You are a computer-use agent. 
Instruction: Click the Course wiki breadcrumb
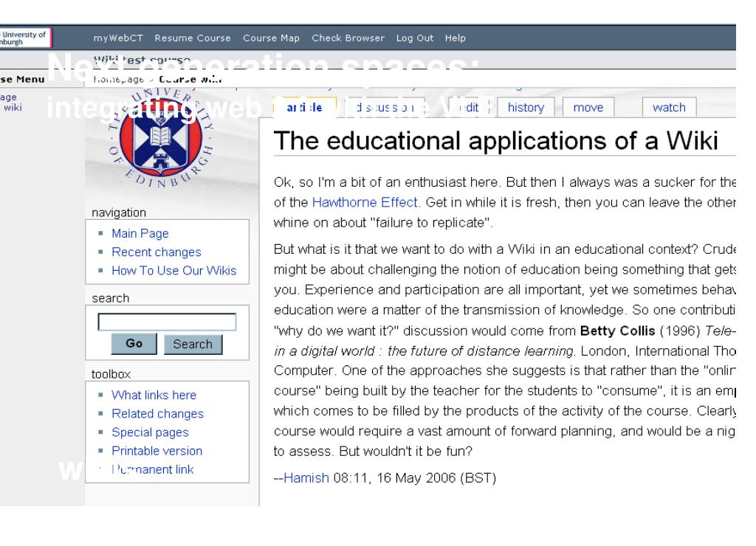click(190, 80)
